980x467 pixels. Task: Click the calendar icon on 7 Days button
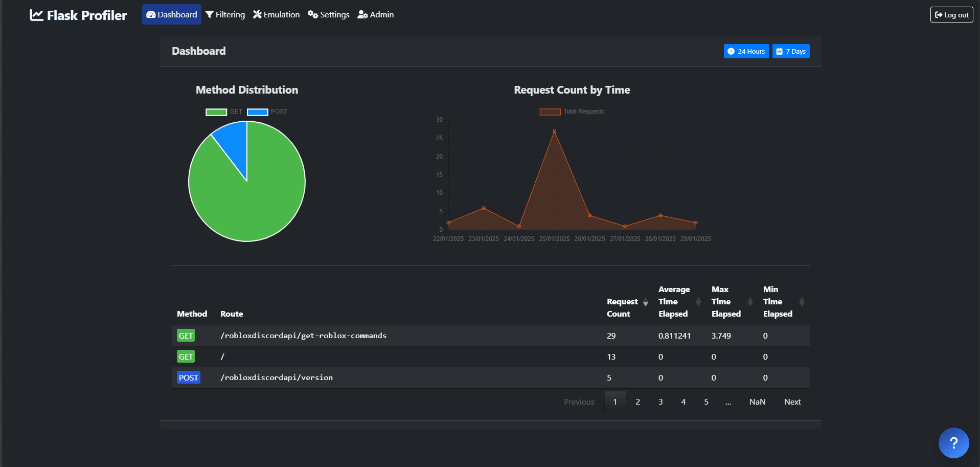779,51
